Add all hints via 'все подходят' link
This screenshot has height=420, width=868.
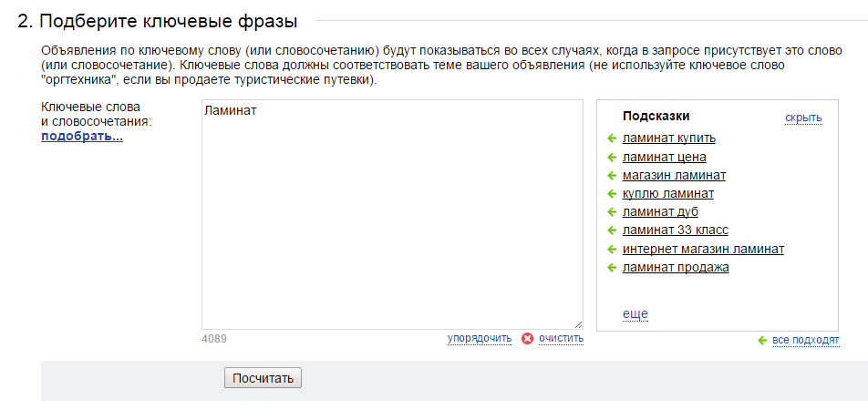(806, 340)
